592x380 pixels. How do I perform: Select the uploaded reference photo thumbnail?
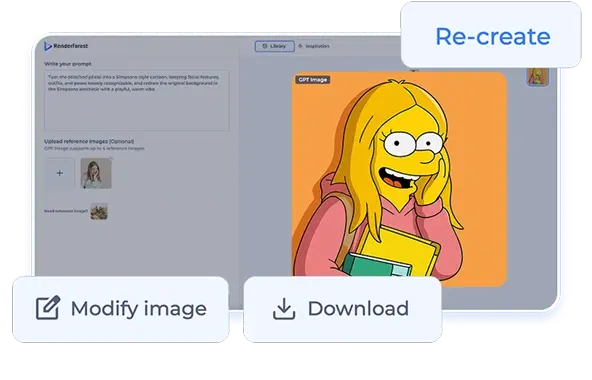[x=96, y=173]
